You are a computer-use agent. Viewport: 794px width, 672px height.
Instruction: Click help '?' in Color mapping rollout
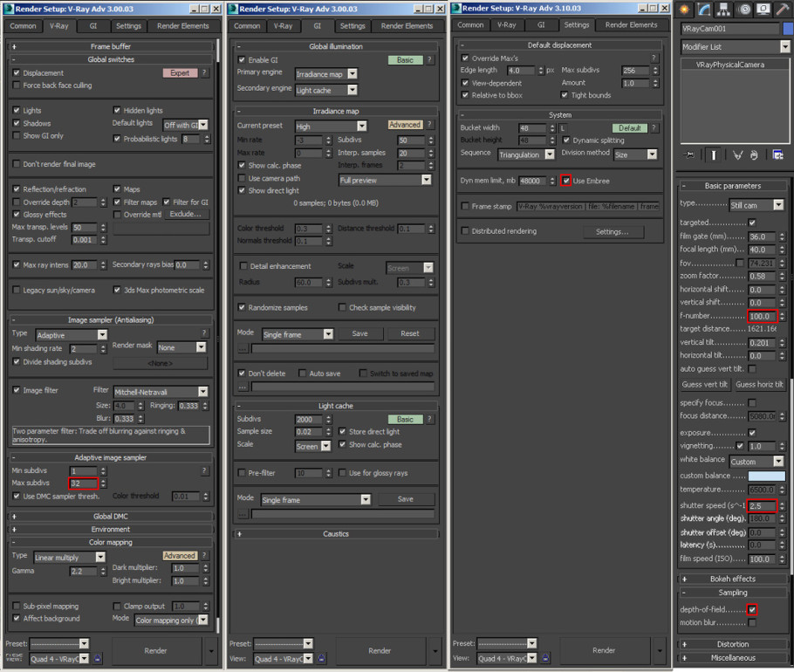coord(204,556)
